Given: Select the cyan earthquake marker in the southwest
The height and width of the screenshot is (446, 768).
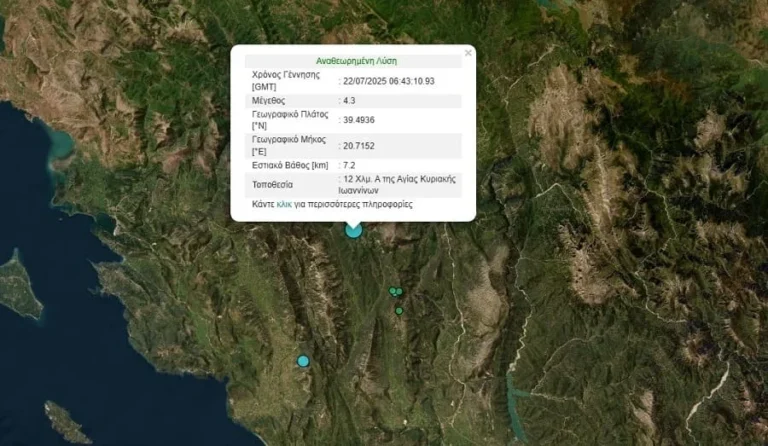Looking at the screenshot, I should coord(303,361).
